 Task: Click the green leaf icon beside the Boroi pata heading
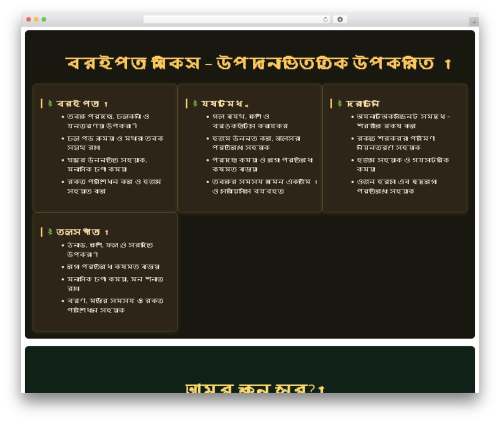click(x=50, y=104)
